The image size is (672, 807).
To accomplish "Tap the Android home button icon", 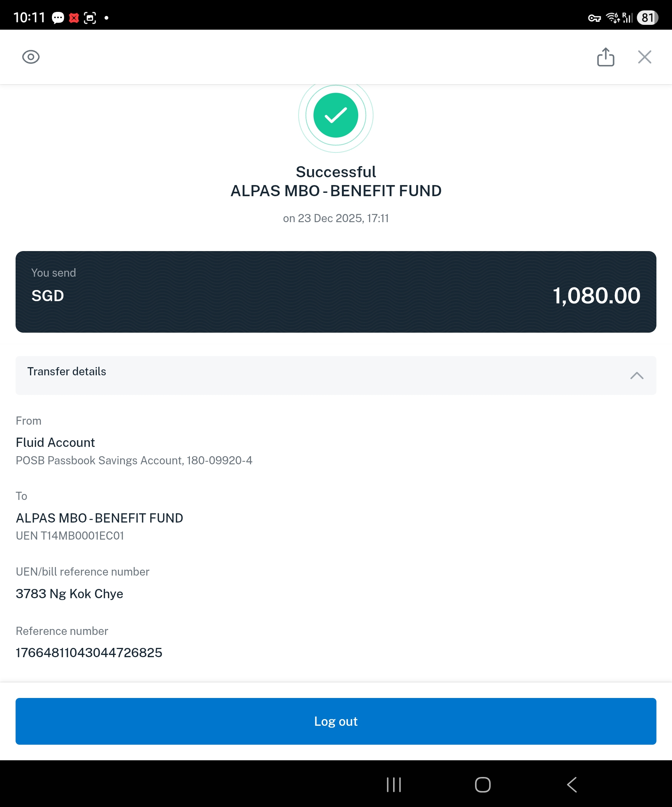I will tap(482, 785).
